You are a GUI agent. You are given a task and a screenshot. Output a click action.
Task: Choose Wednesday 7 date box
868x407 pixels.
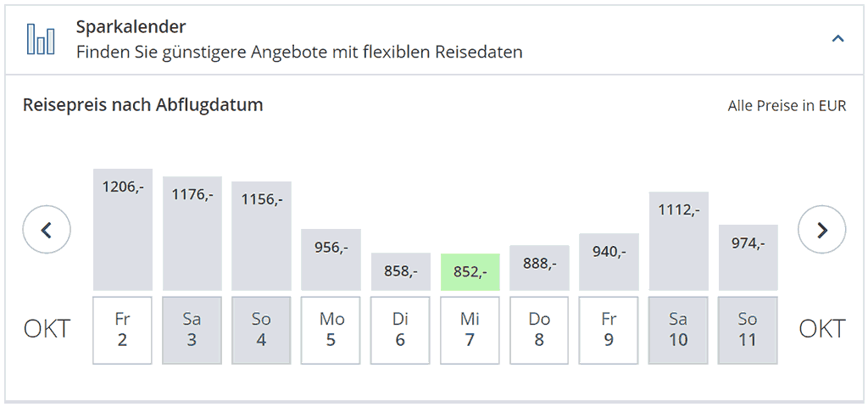click(470, 330)
